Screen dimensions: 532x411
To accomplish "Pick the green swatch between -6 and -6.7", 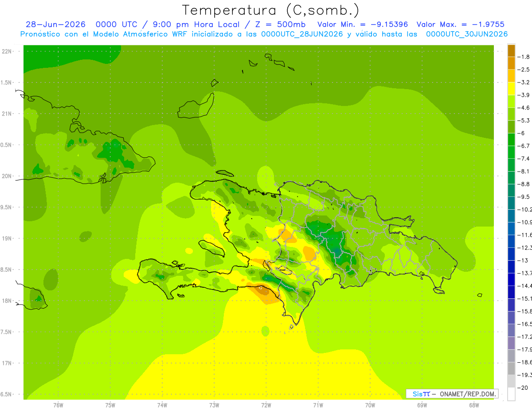I will tap(511, 139).
